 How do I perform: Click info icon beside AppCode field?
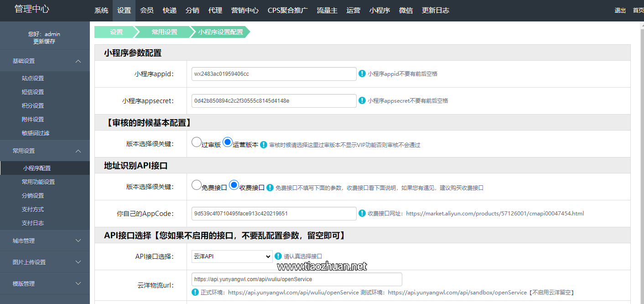pos(362,213)
